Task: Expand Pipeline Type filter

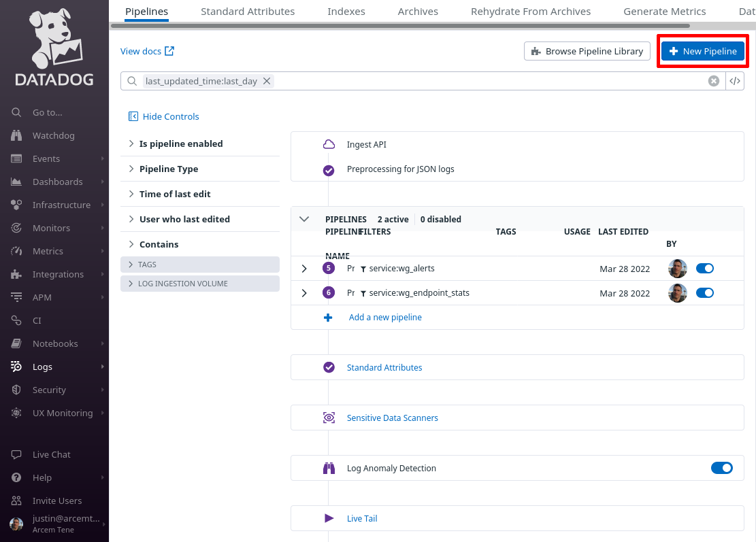Action: coord(200,169)
